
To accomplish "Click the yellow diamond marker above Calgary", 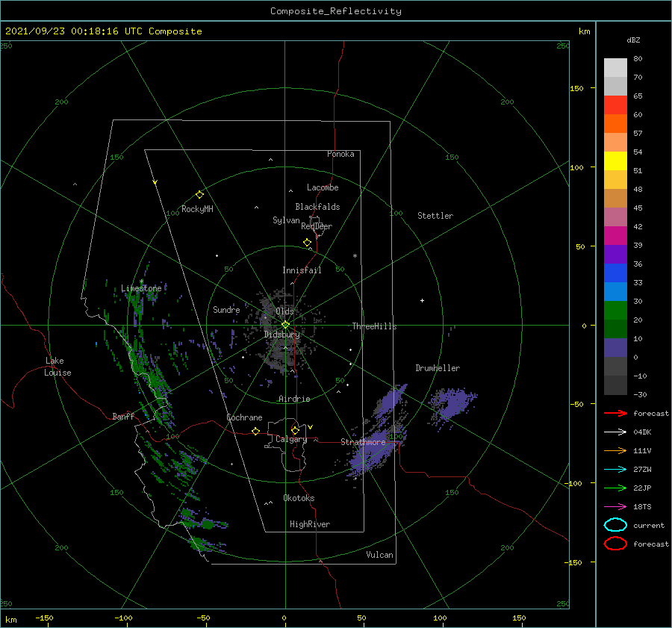I will pos(295,430).
